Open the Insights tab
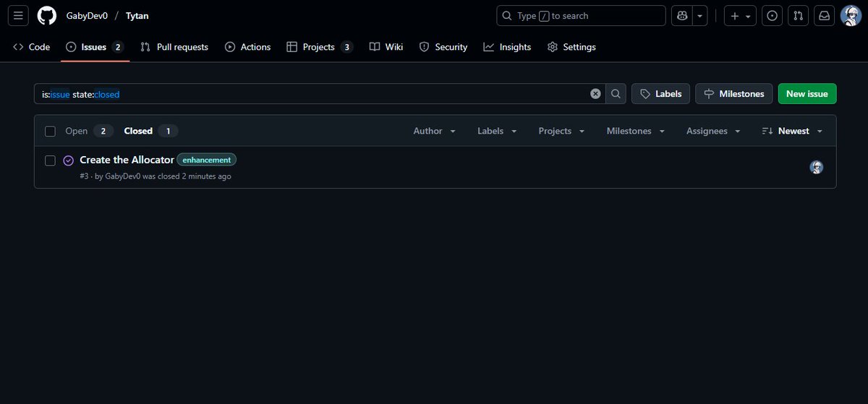 coord(507,47)
